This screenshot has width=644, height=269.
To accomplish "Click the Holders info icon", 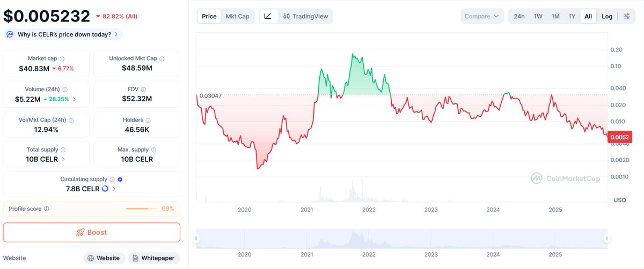I will pos(149,121).
